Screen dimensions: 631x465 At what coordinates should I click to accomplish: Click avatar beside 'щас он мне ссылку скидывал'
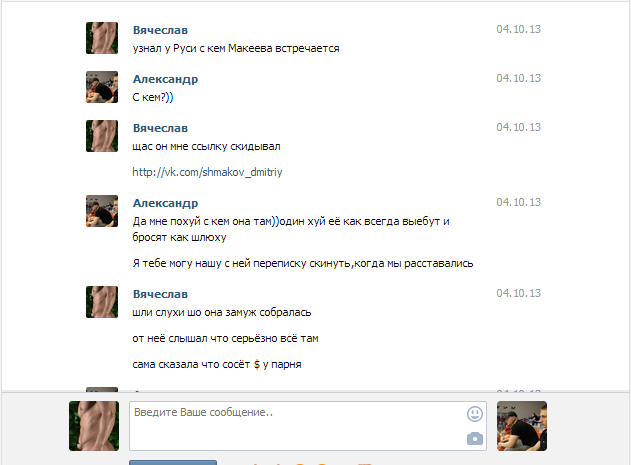click(x=102, y=136)
